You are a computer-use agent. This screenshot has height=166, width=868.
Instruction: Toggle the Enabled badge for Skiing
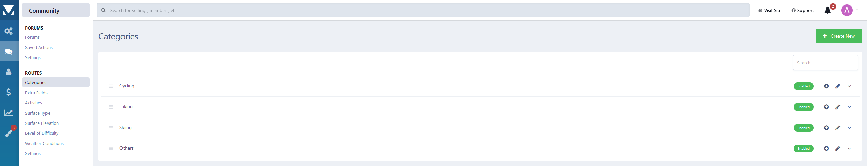804,128
